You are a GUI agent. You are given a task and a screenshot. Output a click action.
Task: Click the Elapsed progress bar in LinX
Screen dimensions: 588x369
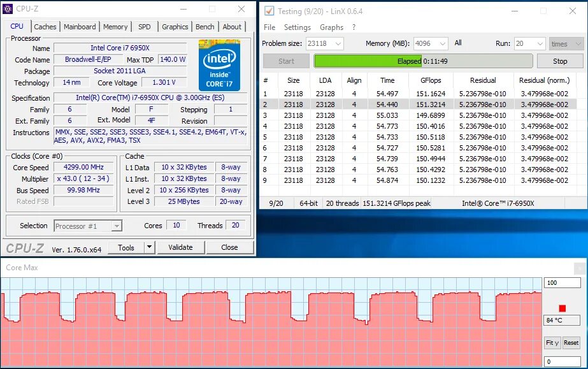pos(423,61)
